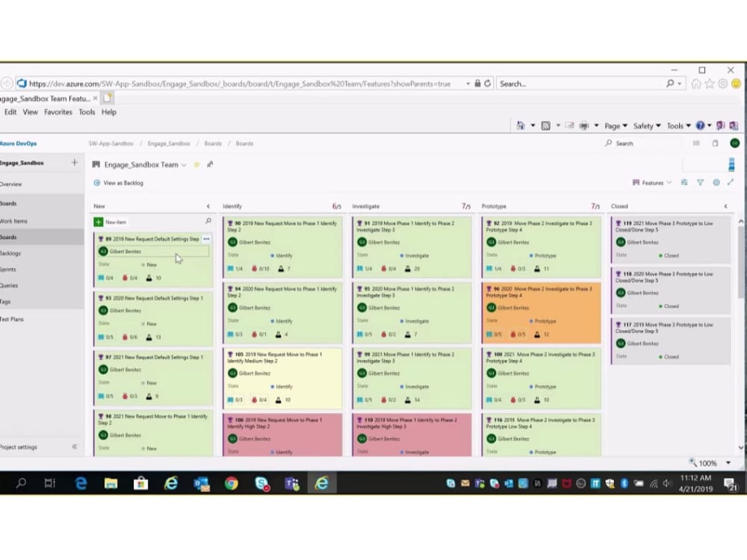Open browser home icon
This screenshot has height=560, width=747.
click(696, 84)
